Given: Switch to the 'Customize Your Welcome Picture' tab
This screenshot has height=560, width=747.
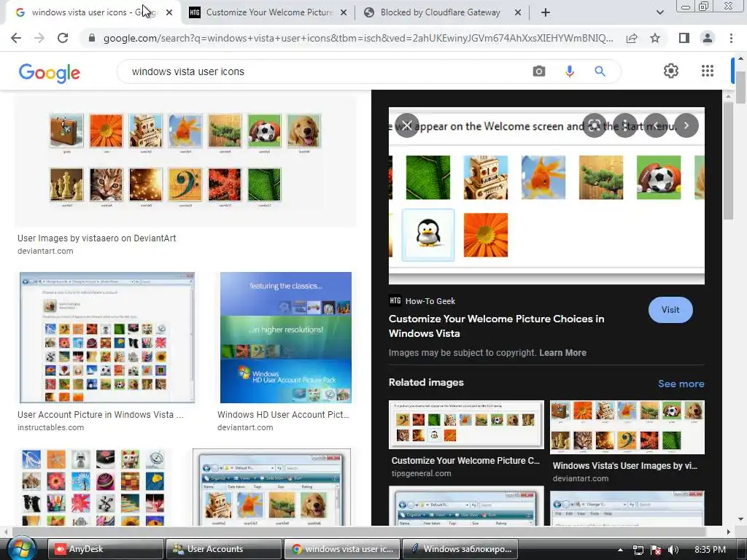Looking at the screenshot, I should (269, 13).
